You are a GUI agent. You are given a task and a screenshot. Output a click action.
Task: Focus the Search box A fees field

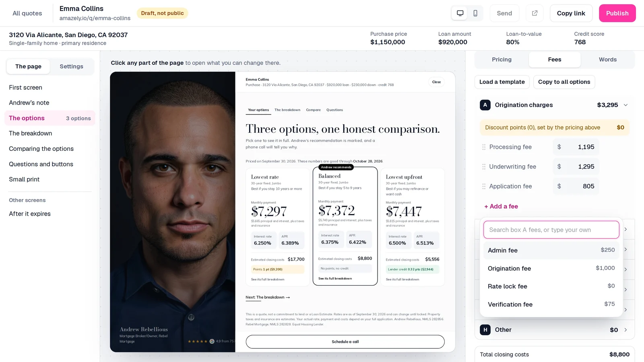click(x=551, y=230)
